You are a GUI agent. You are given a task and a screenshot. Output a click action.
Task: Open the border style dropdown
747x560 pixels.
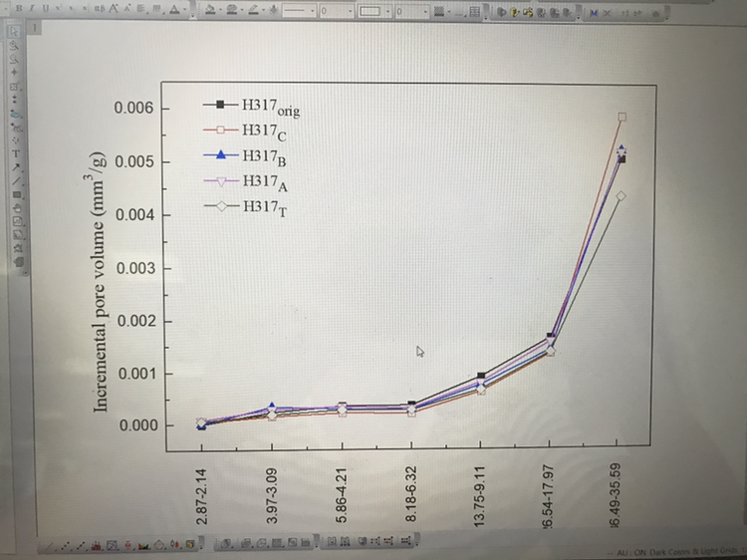coord(374,11)
